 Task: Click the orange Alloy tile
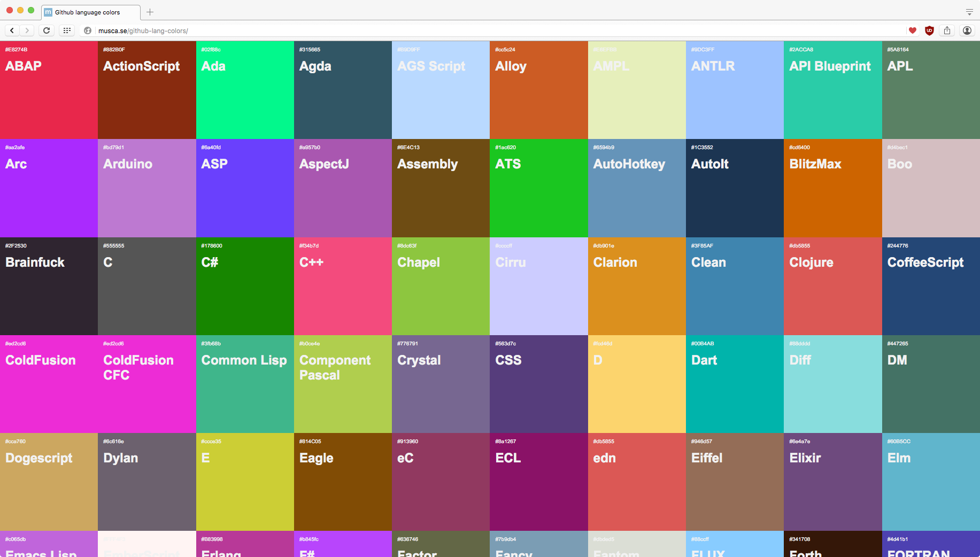(x=539, y=90)
